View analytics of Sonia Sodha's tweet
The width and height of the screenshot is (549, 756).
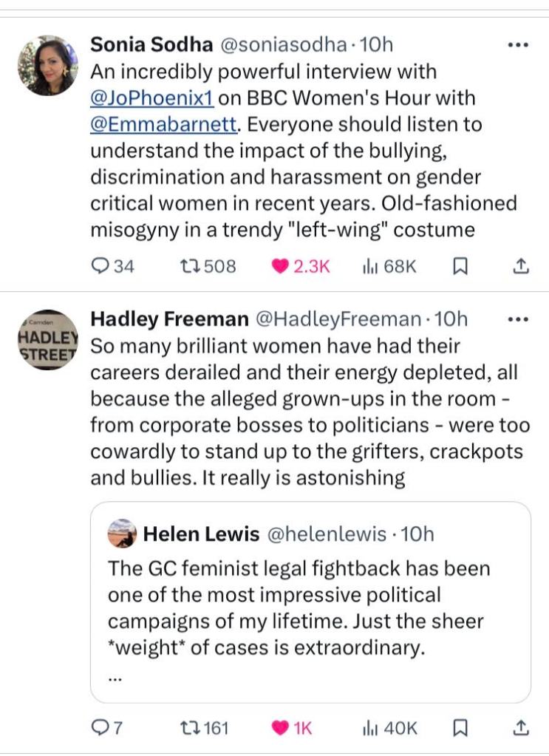tap(369, 267)
